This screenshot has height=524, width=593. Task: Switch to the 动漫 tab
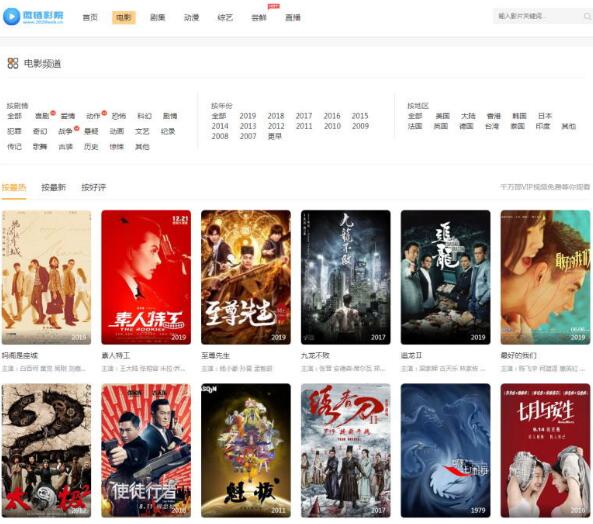pyautogui.click(x=191, y=17)
